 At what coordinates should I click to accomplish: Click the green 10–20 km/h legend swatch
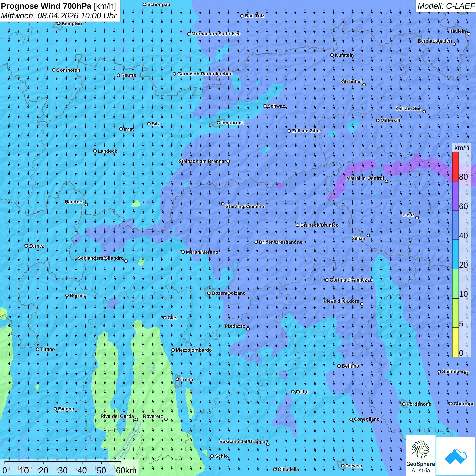click(x=455, y=284)
